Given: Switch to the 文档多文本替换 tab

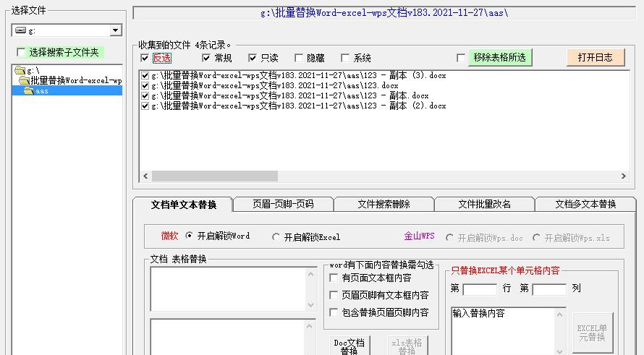Looking at the screenshot, I should coord(585,204).
